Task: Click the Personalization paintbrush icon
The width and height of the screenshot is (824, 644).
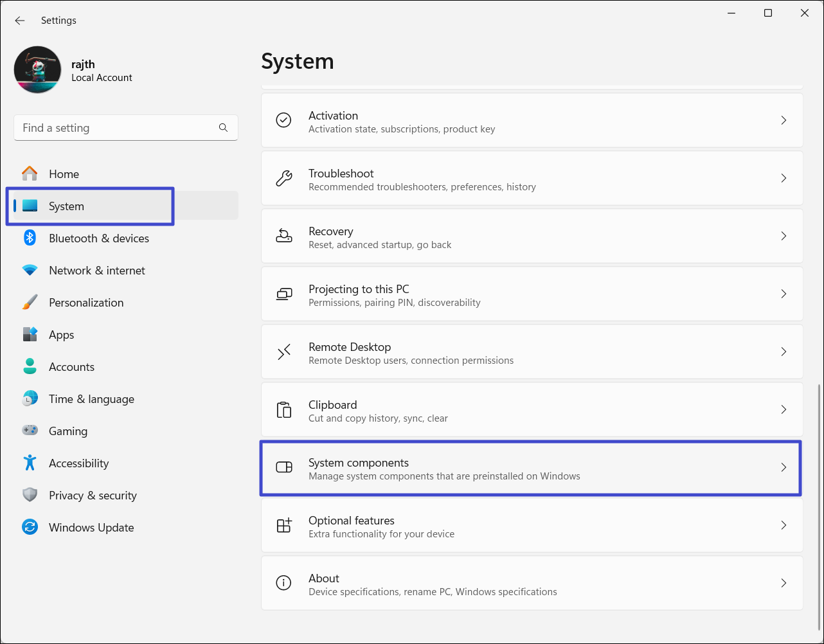Action: (30, 303)
